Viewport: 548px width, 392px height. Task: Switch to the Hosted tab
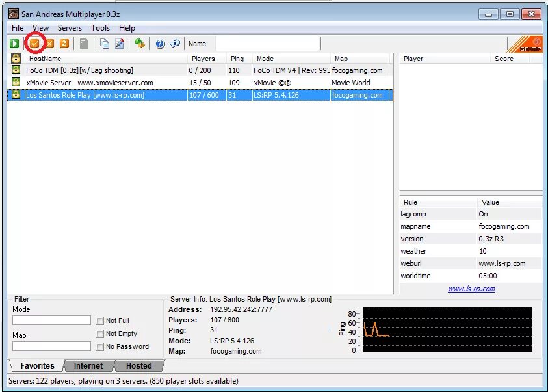click(138, 366)
